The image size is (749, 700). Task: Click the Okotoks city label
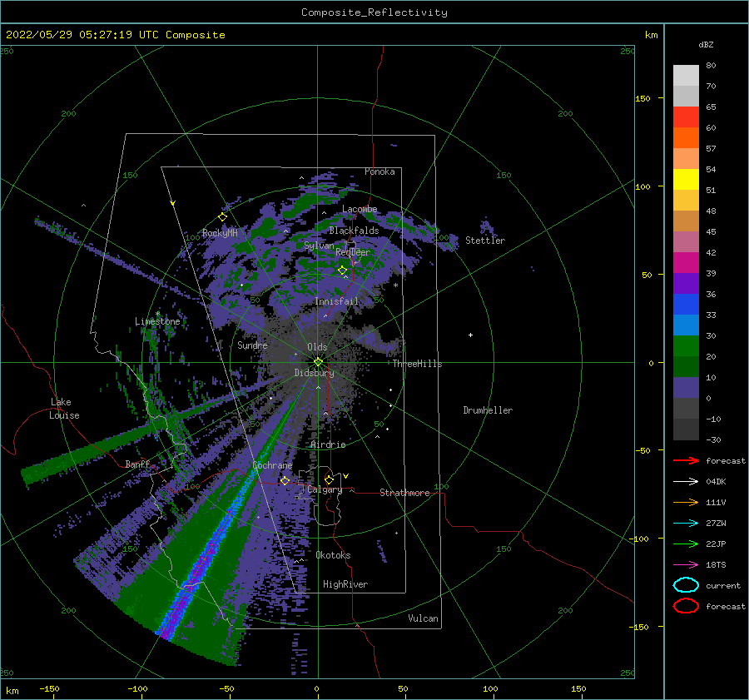(x=333, y=555)
